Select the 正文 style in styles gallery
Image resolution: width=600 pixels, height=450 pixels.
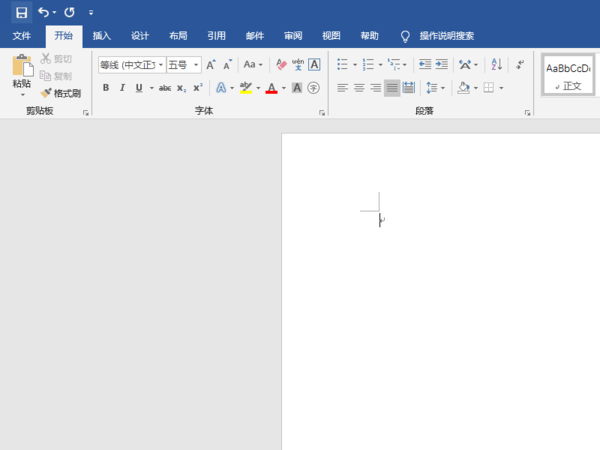[568, 75]
